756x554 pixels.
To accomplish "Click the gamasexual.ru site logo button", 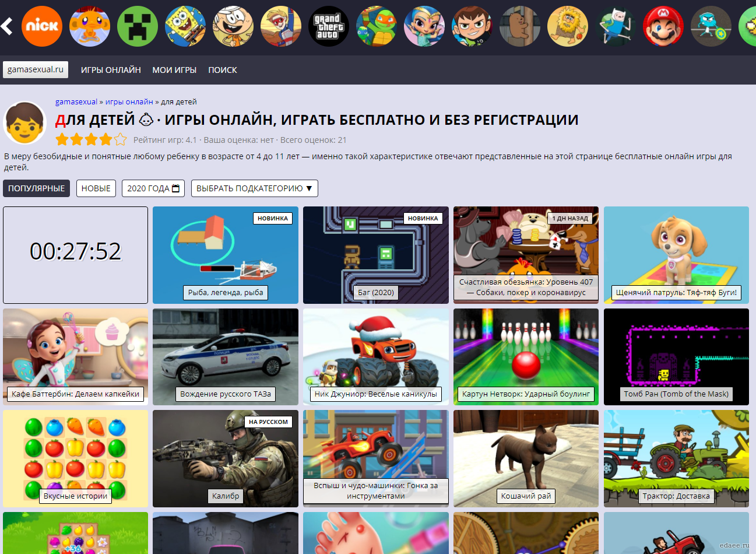I will 36,69.
